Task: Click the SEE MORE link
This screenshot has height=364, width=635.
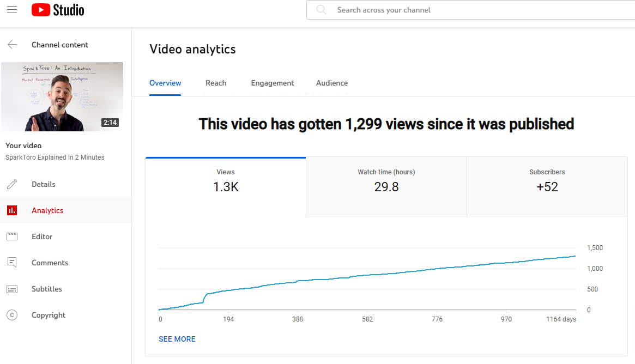Action: 177,339
